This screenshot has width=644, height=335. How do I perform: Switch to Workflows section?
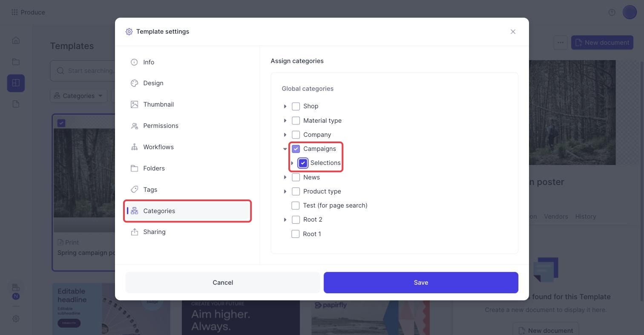pyautogui.click(x=187, y=147)
